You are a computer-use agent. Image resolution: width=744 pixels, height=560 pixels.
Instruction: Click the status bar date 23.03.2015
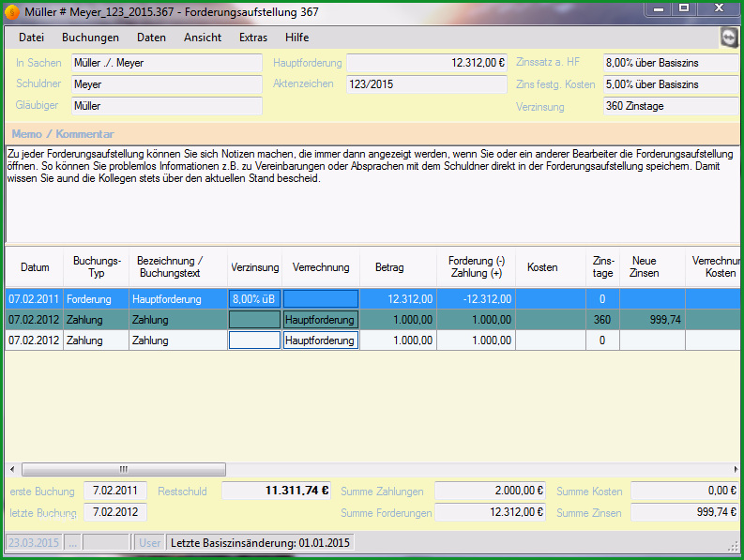tap(34, 542)
